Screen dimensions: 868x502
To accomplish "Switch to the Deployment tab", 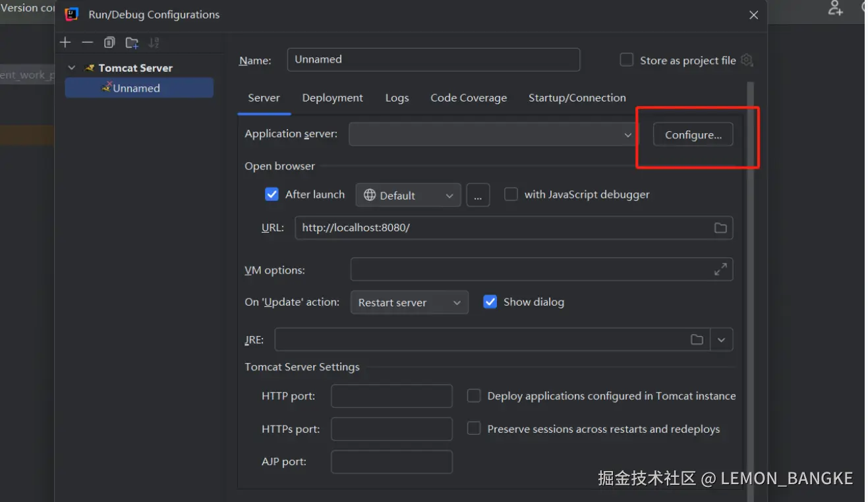I will pyautogui.click(x=332, y=98).
